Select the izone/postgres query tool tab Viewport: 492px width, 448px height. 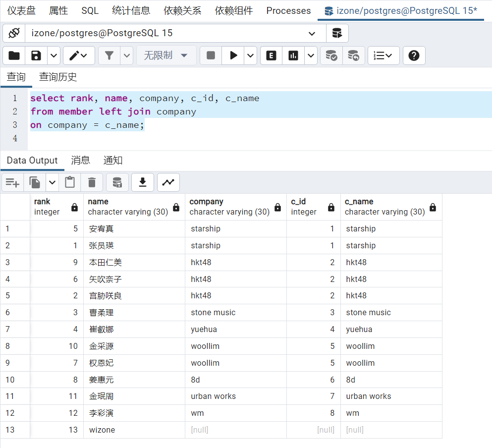[401, 11]
